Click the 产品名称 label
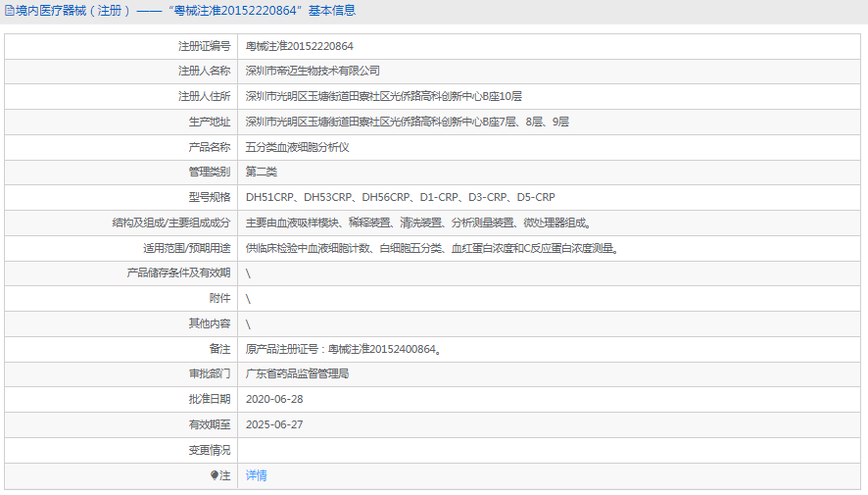 210,147
